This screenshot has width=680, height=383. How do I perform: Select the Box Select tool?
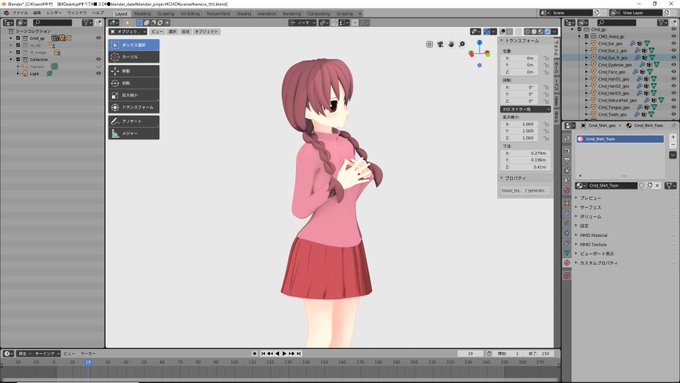(134, 45)
